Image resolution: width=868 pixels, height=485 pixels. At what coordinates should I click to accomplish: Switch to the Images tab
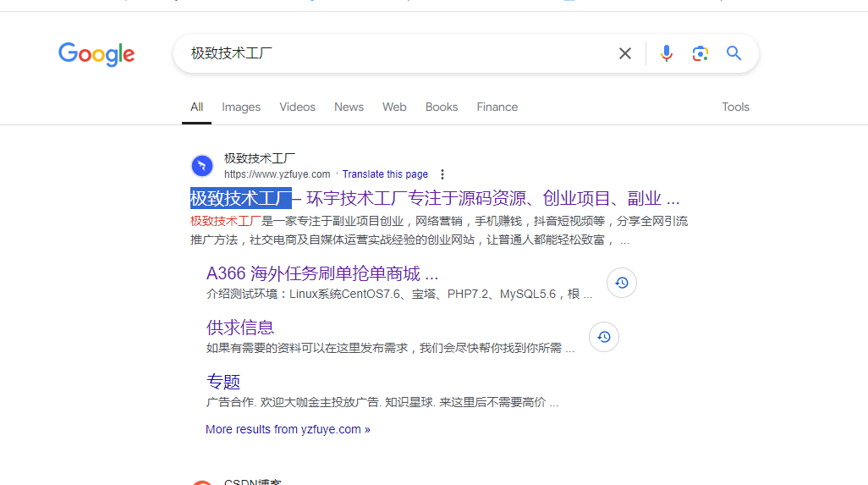click(x=241, y=107)
